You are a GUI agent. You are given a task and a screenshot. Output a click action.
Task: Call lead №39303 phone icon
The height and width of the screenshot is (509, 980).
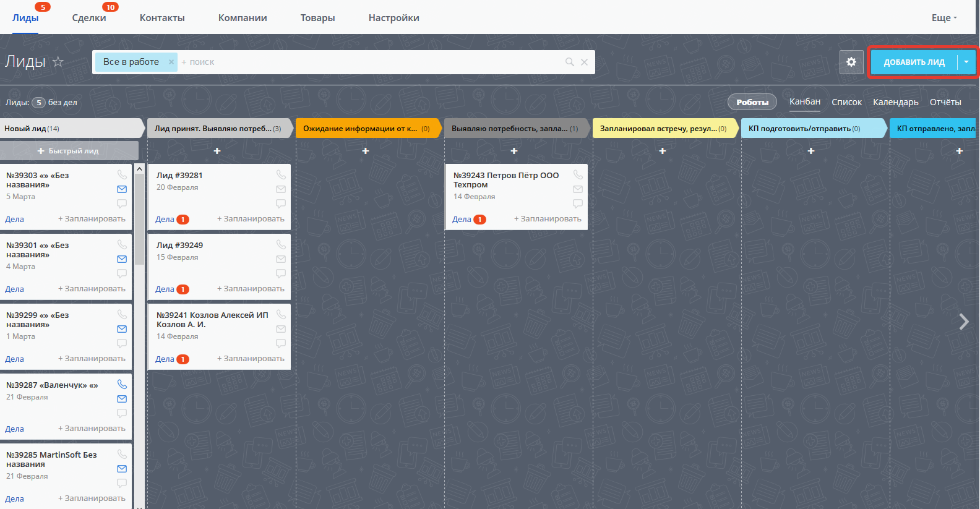pyautogui.click(x=122, y=174)
